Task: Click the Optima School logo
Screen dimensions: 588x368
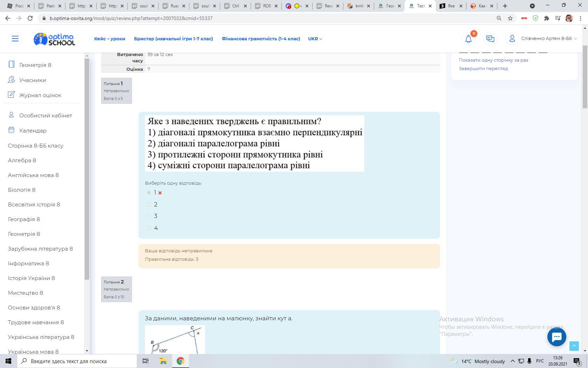Action: [54, 39]
